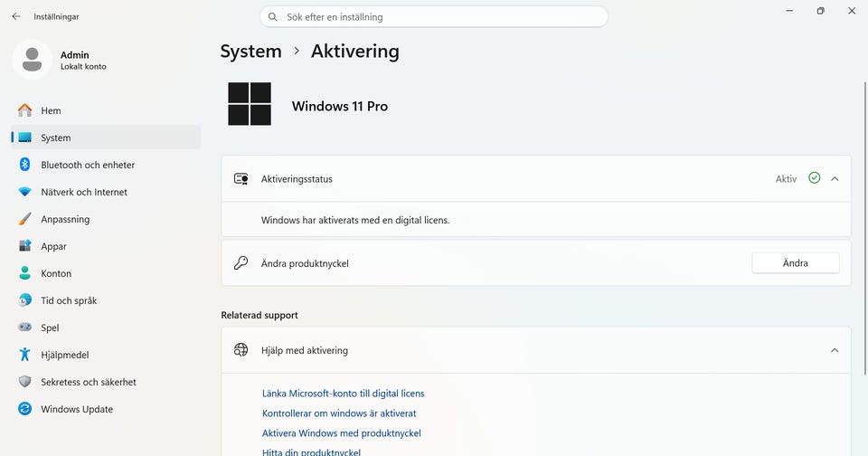The height and width of the screenshot is (456, 868).
Task: Click the back arrow icon
Action: click(x=16, y=16)
